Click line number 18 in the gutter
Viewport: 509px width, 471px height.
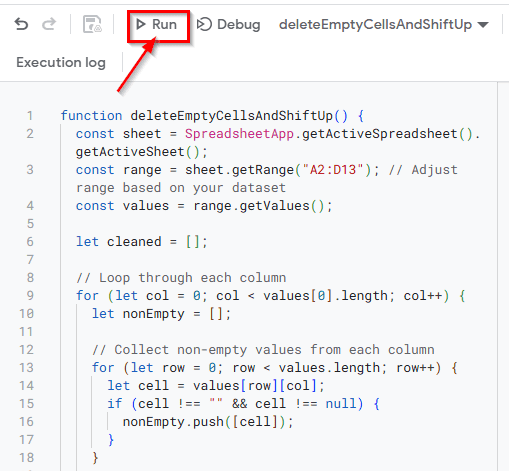(27, 458)
